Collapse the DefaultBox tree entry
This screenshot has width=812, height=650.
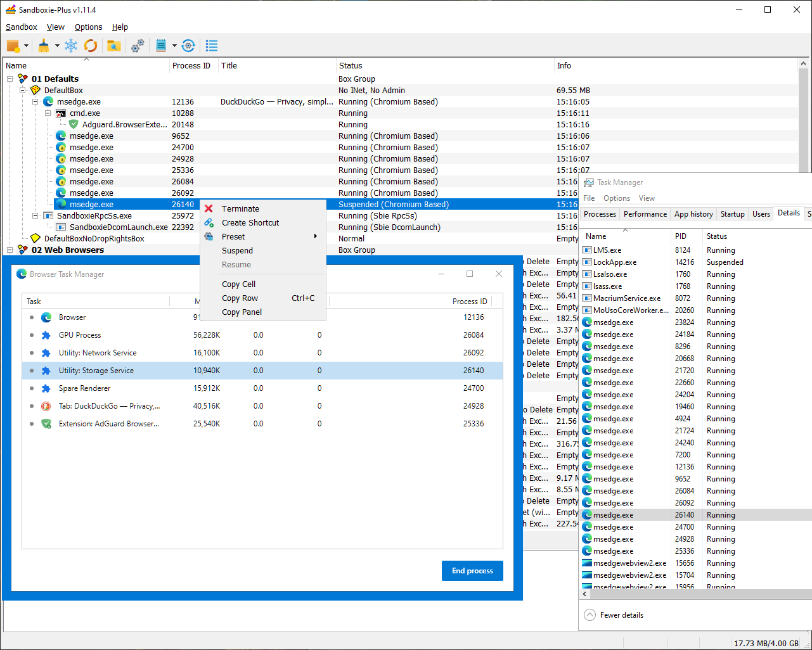pos(22,90)
